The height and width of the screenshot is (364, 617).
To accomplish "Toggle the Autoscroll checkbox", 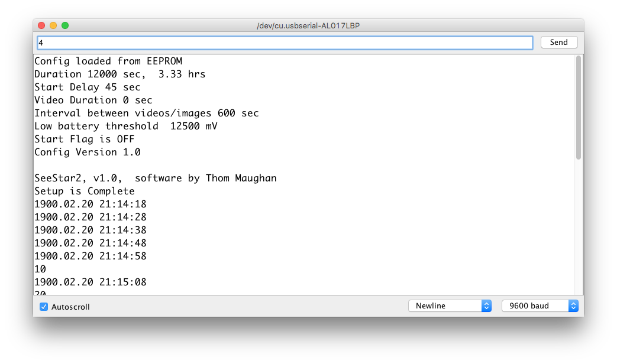I will tap(44, 307).
